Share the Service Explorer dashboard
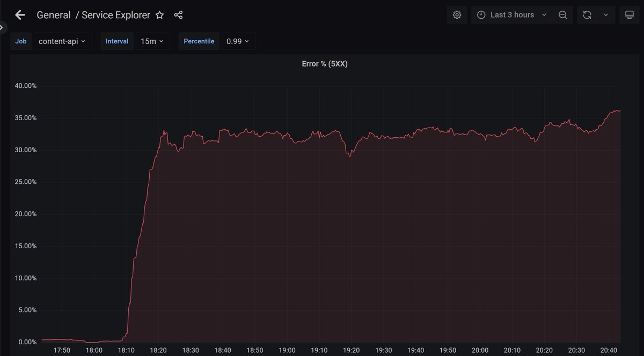 tap(178, 15)
